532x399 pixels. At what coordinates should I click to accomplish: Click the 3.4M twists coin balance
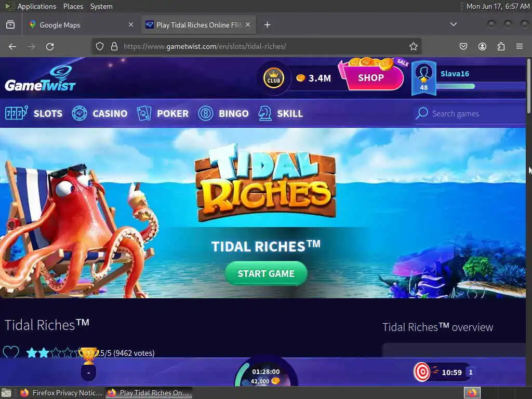[x=314, y=78]
